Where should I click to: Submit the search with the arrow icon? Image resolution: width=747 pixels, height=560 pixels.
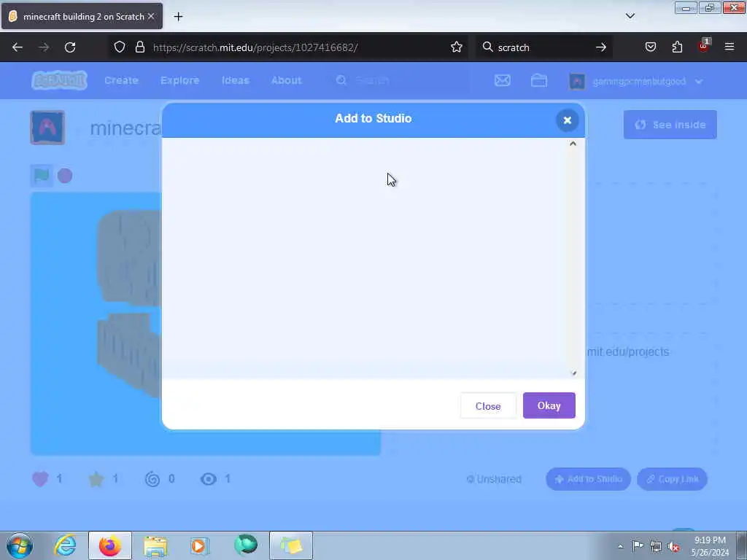pos(601,47)
